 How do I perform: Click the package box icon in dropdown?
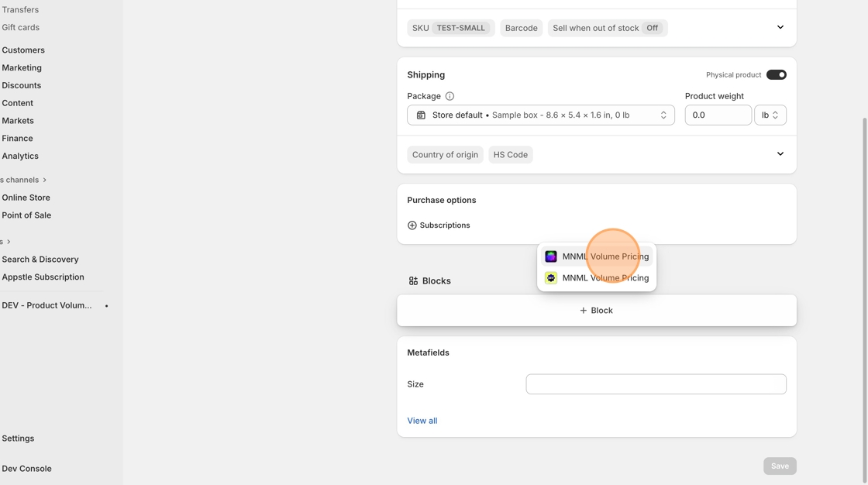(x=421, y=115)
